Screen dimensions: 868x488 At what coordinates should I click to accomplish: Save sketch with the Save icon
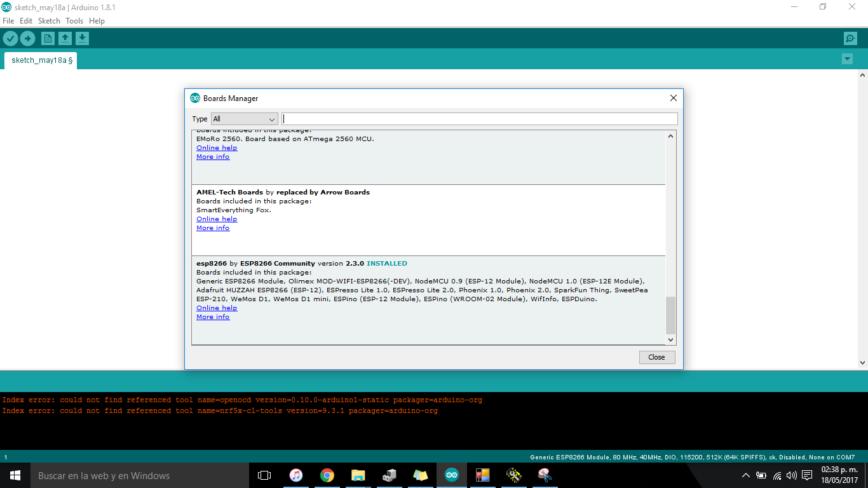(82, 39)
